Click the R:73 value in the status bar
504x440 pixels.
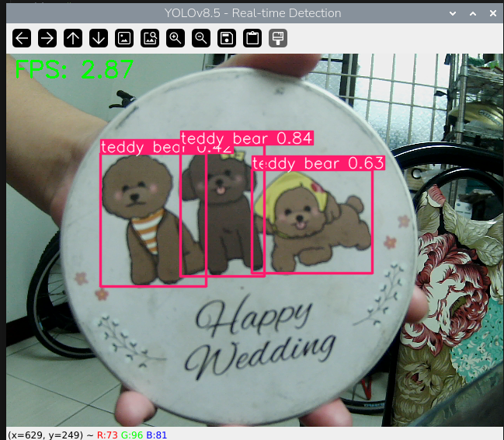click(107, 435)
